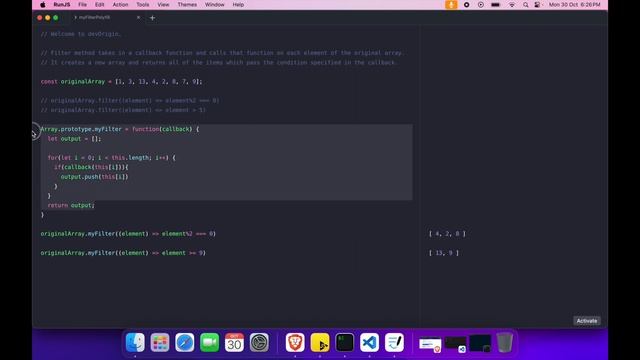The height and width of the screenshot is (360, 640).
Task: Click the 'const originalArray' code line
Action: pyautogui.click(x=121, y=82)
